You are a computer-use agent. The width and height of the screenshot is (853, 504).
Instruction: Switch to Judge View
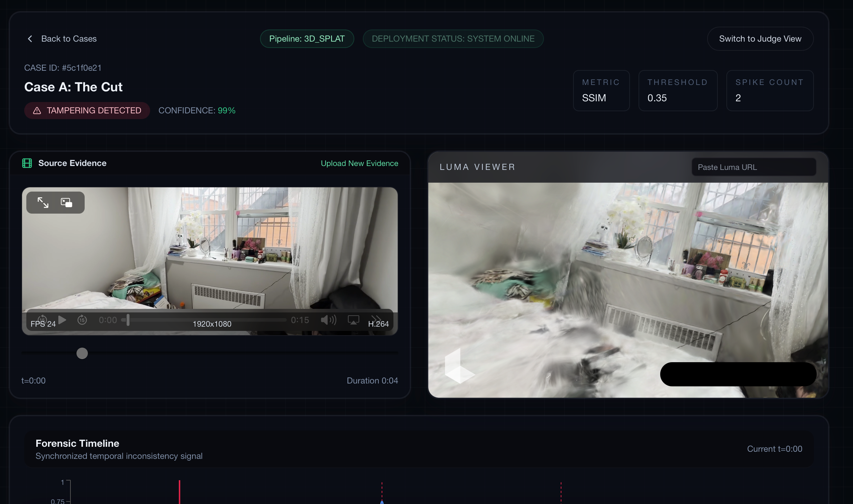(760, 39)
